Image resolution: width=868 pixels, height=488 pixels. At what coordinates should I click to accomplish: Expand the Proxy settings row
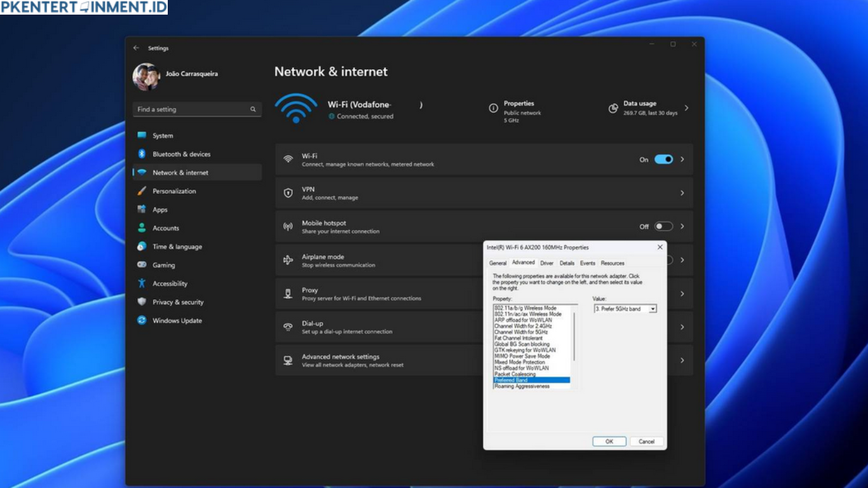(682, 294)
